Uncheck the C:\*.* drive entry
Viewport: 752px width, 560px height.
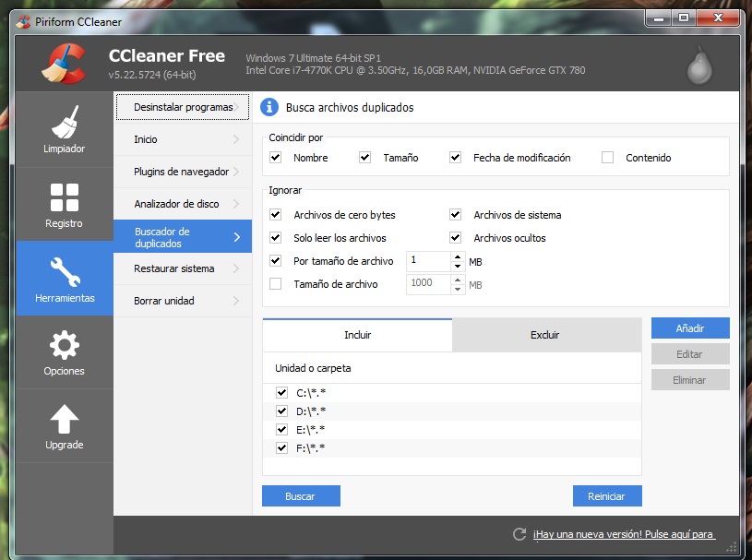(281, 393)
